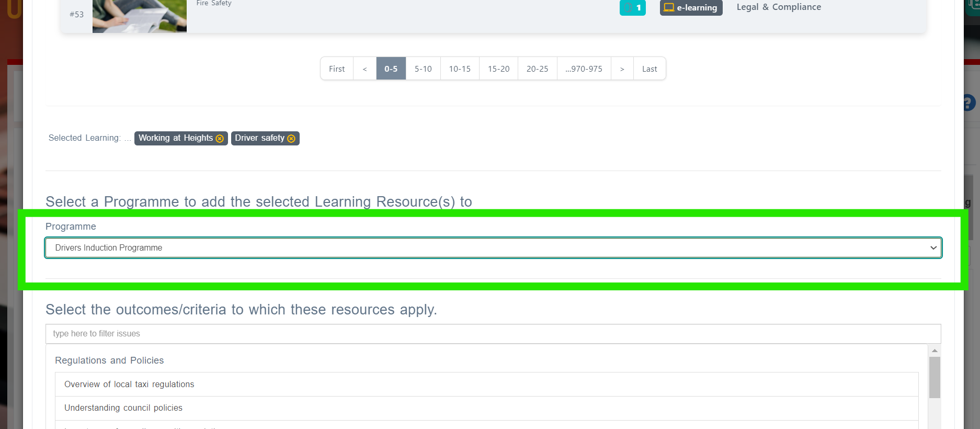Select Overview of local taxi regulations
980x429 pixels.
[x=486, y=385]
